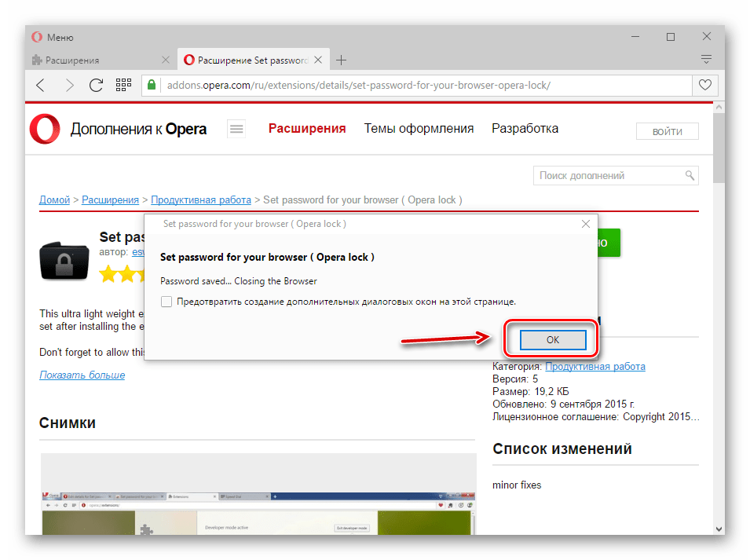Click the 'minor fixes' changelog text
This screenshot has height=560, width=750.
coord(517,485)
